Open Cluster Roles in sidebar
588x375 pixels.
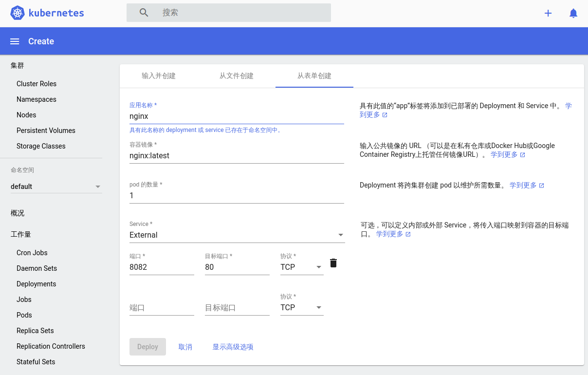(x=37, y=84)
